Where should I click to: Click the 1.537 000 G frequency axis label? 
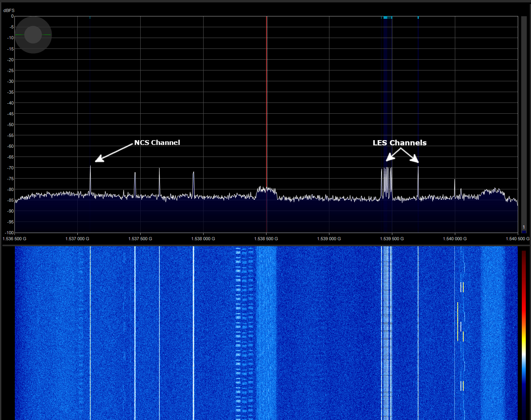click(77, 239)
